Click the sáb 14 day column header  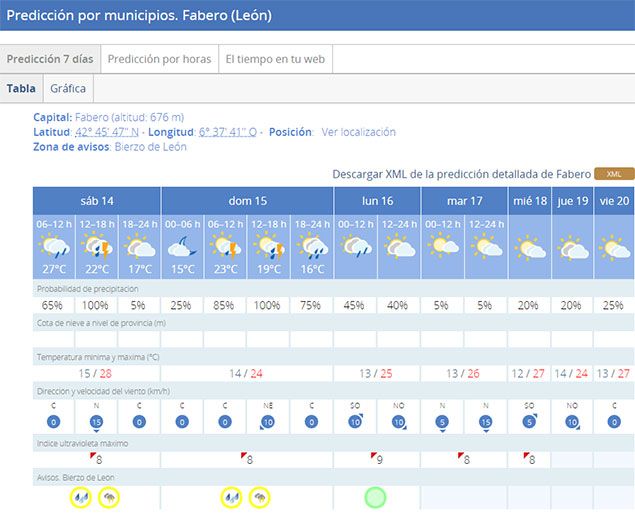[97, 201]
